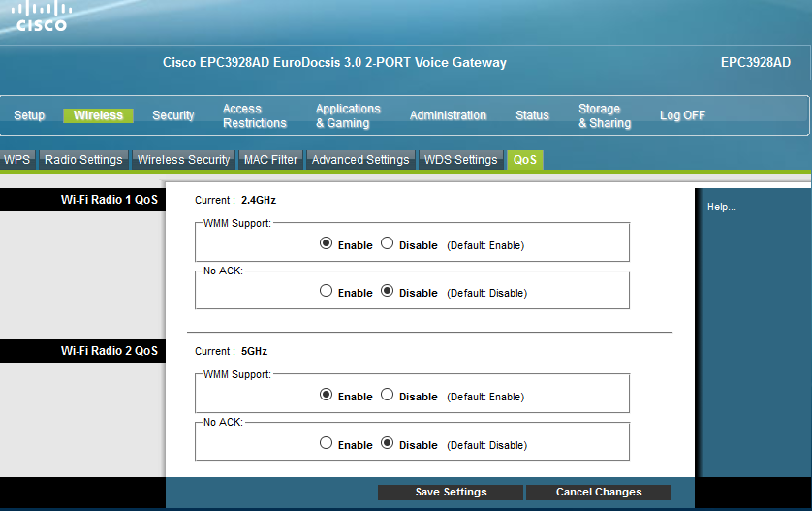This screenshot has height=511, width=812.
Task: Select Disable No ACK for 5GHz radio
Action: [387, 443]
